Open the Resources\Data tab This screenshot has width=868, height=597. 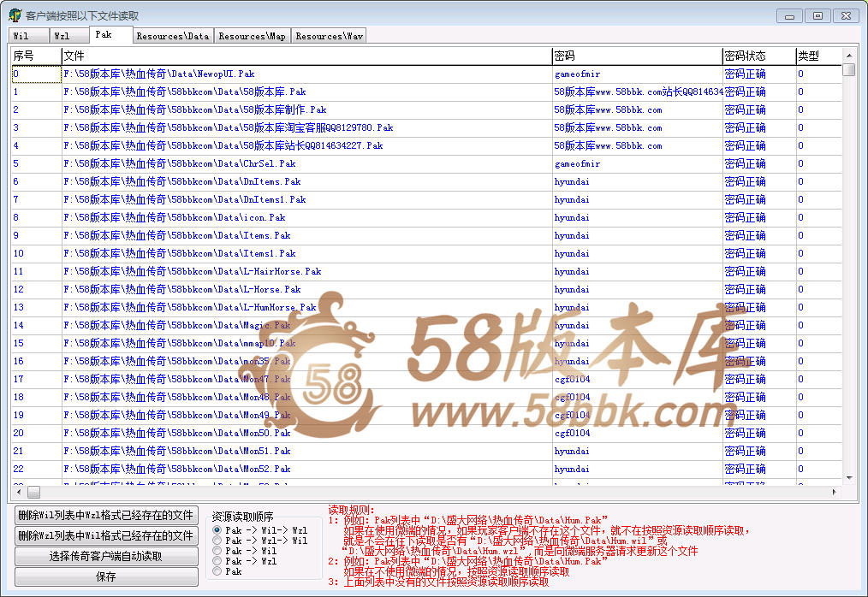click(173, 36)
